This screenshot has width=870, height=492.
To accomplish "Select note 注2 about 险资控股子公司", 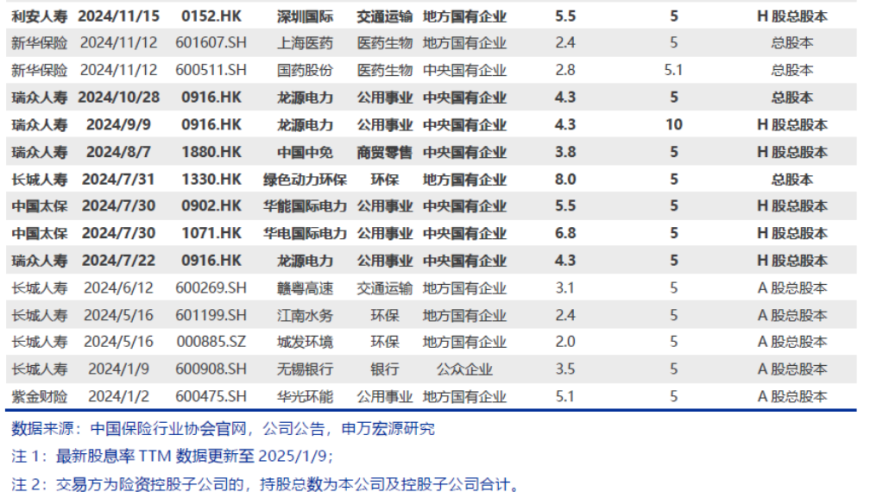I will pos(265,484).
